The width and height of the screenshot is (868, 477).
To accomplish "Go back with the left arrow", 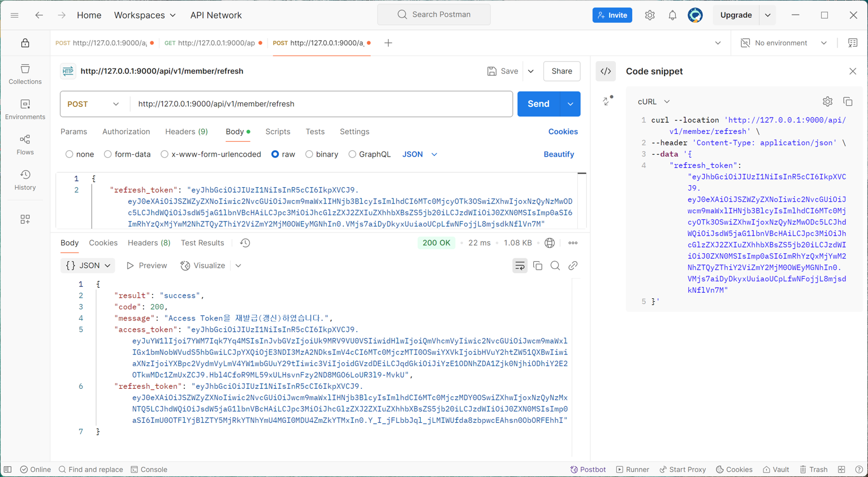I will [39, 15].
